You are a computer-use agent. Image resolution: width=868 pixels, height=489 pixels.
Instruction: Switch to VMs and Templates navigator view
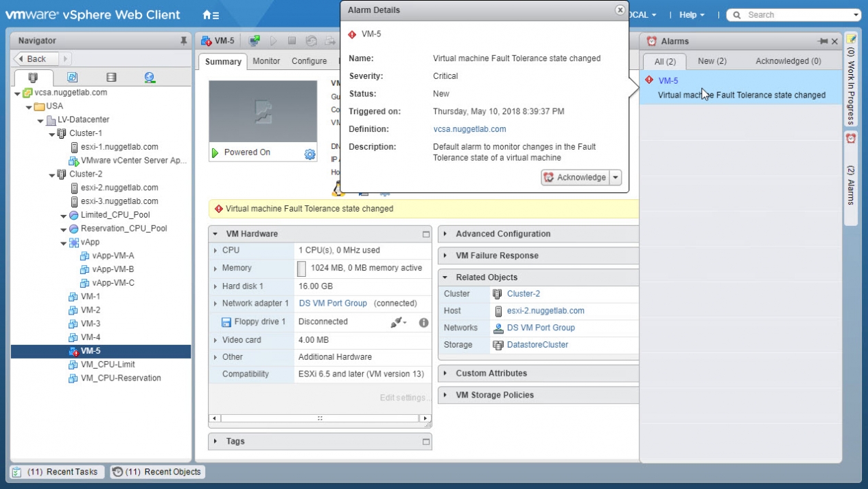coord(72,78)
